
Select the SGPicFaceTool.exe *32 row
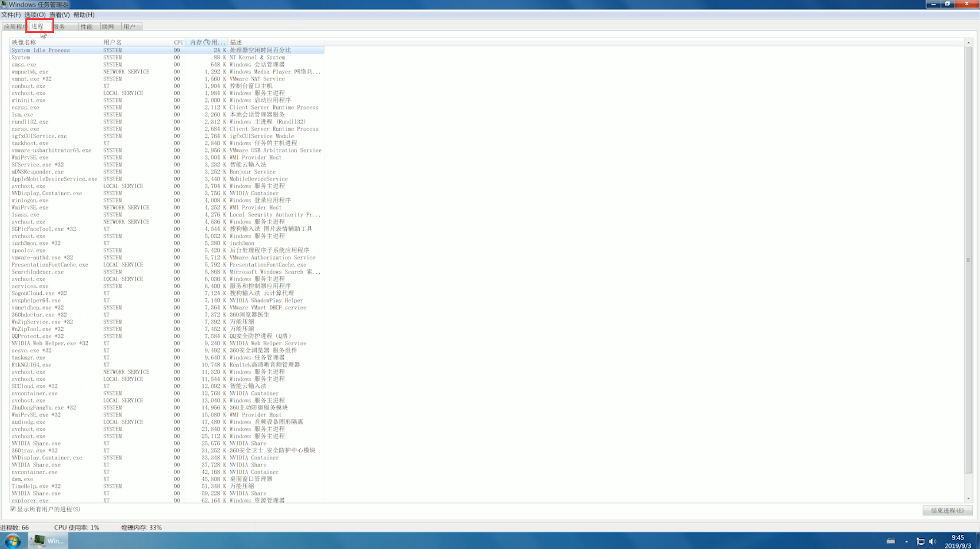pyautogui.click(x=167, y=229)
